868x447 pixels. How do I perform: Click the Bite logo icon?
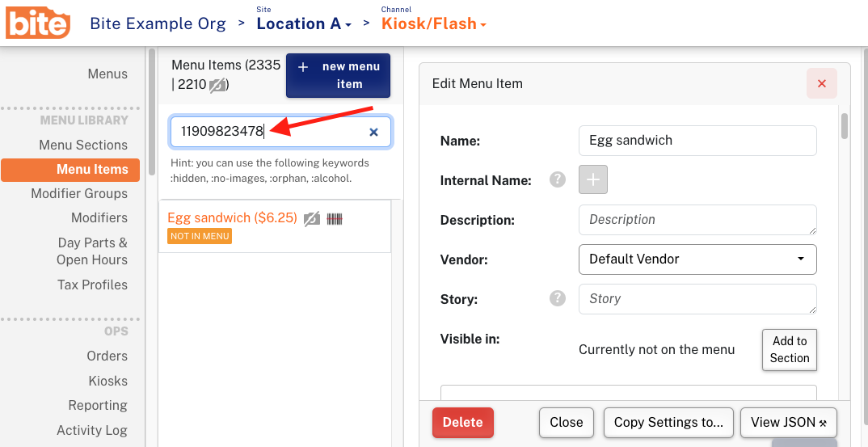click(x=38, y=23)
